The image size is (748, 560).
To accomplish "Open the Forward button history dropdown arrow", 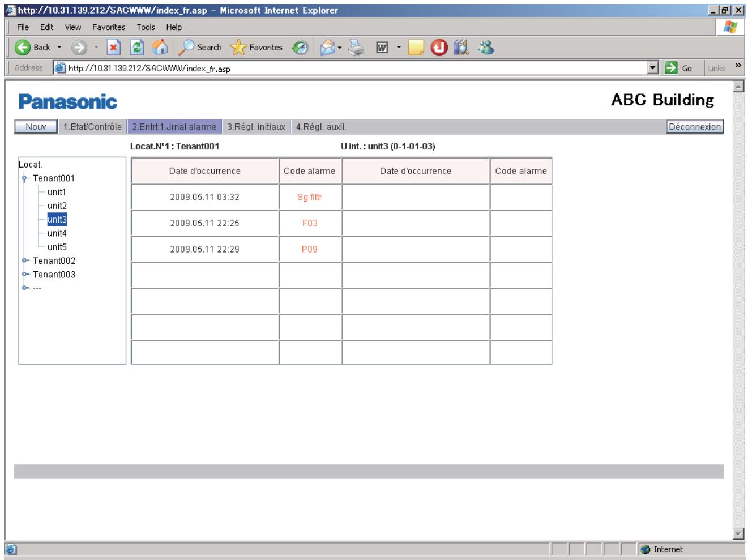I will 96,48.
